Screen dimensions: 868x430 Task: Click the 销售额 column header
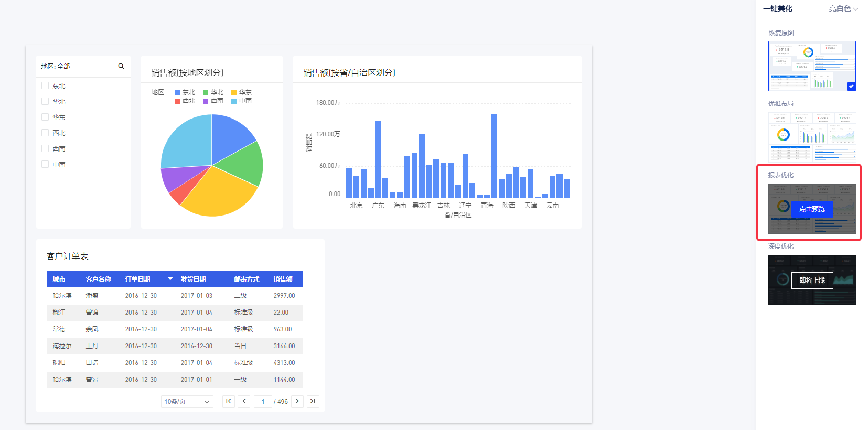click(283, 279)
